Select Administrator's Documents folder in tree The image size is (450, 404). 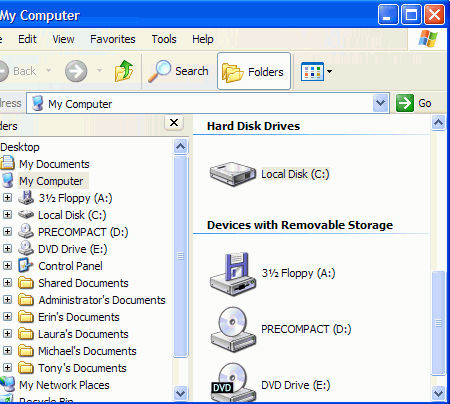(x=102, y=300)
